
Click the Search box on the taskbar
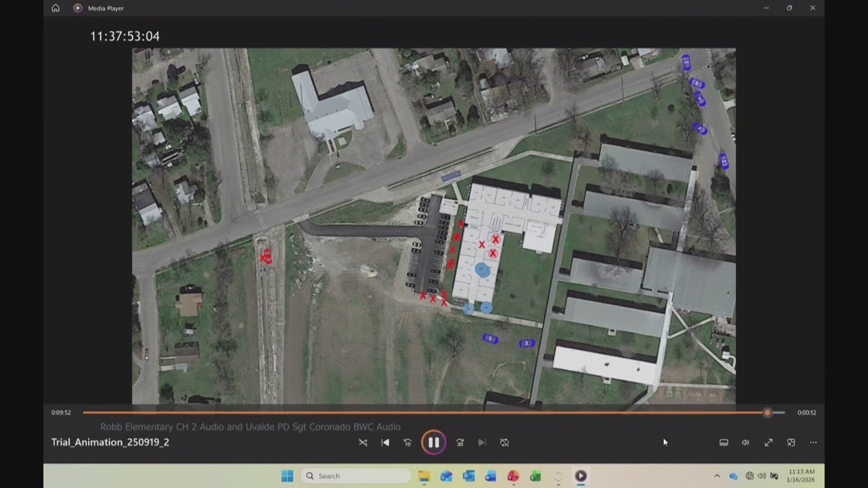(356, 476)
